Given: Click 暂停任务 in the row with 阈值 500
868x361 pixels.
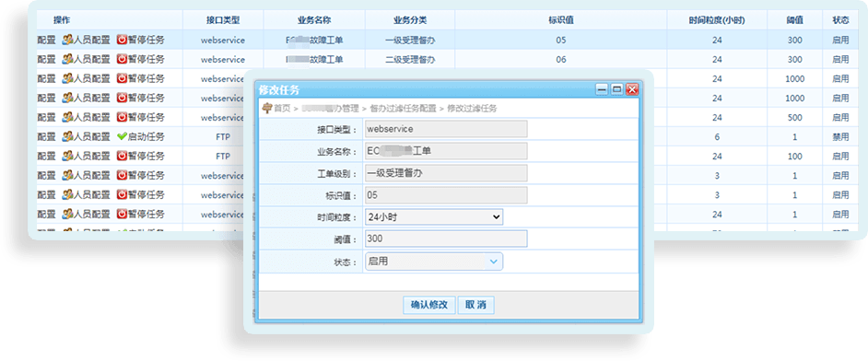Looking at the screenshot, I should [x=141, y=117].
